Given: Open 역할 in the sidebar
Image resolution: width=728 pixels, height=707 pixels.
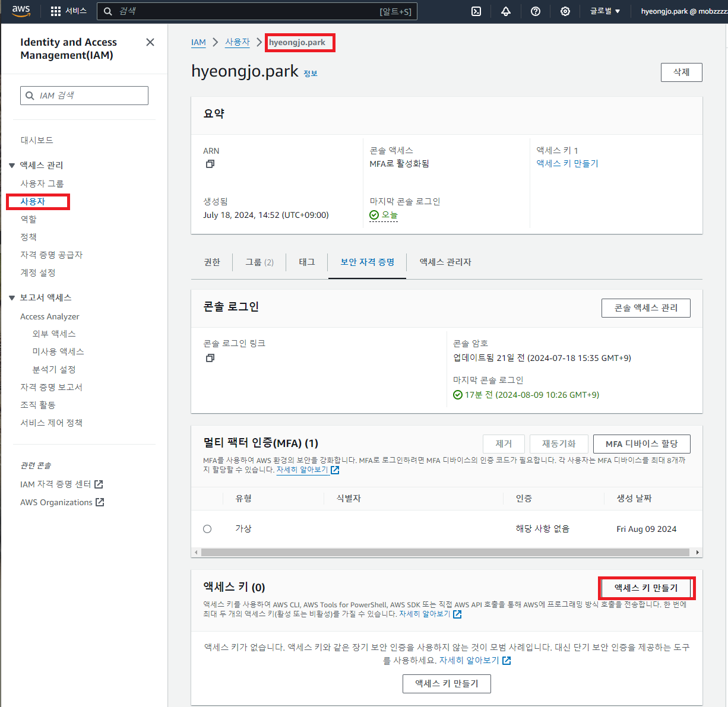Looking at the screenshot, I should 29,219.
